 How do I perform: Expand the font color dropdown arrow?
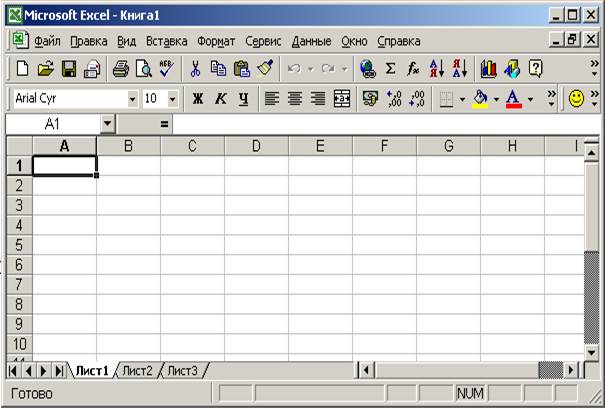(x=531, y=100)
